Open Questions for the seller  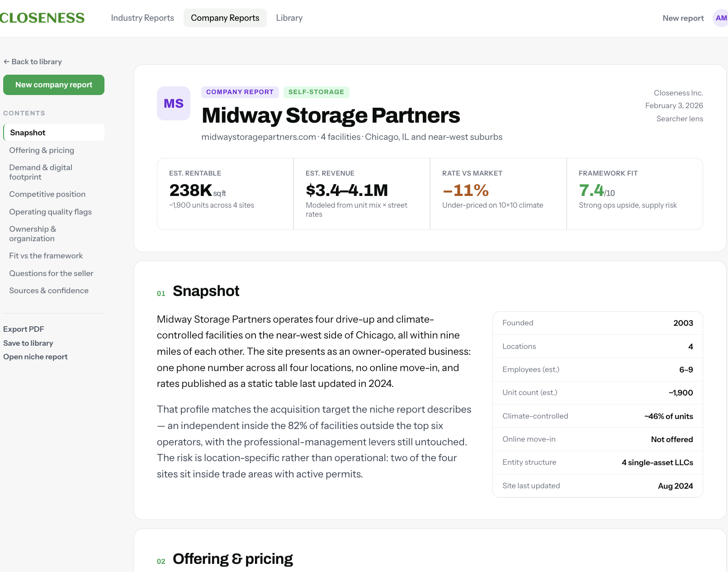coord(51,273)
